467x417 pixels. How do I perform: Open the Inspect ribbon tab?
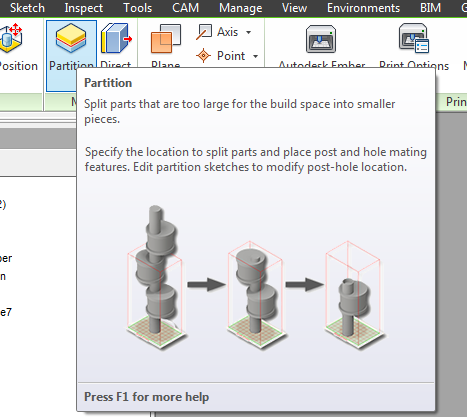pyautogui.click(x=84, y=8)
